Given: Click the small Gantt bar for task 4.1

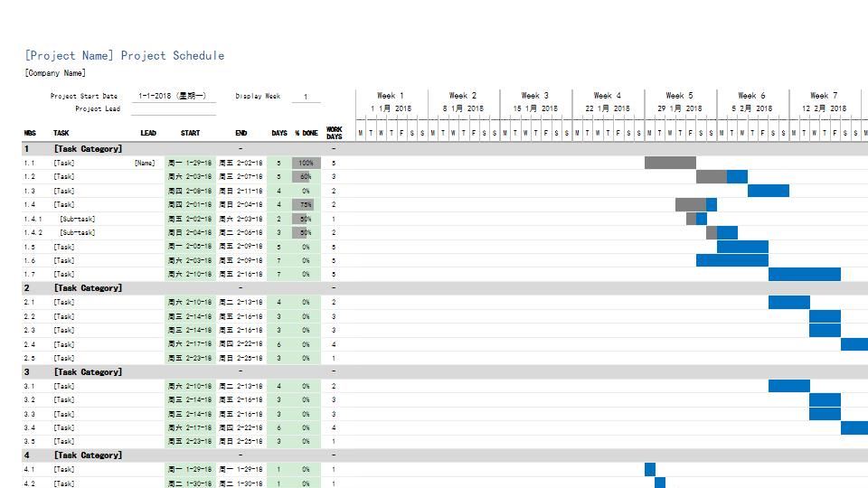Looking at the screenshot, I should 650,469.
